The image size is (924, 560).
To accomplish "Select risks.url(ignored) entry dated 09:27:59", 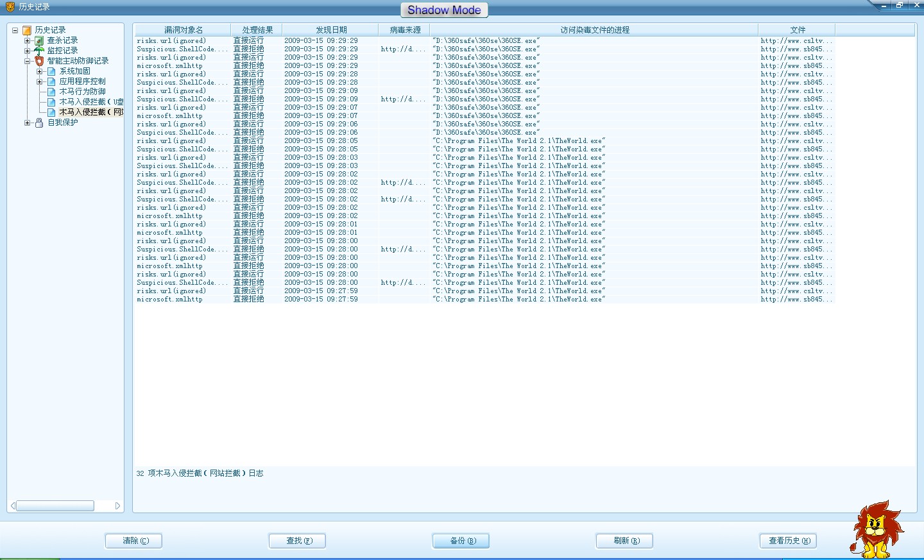I will (x=484, y=291).
